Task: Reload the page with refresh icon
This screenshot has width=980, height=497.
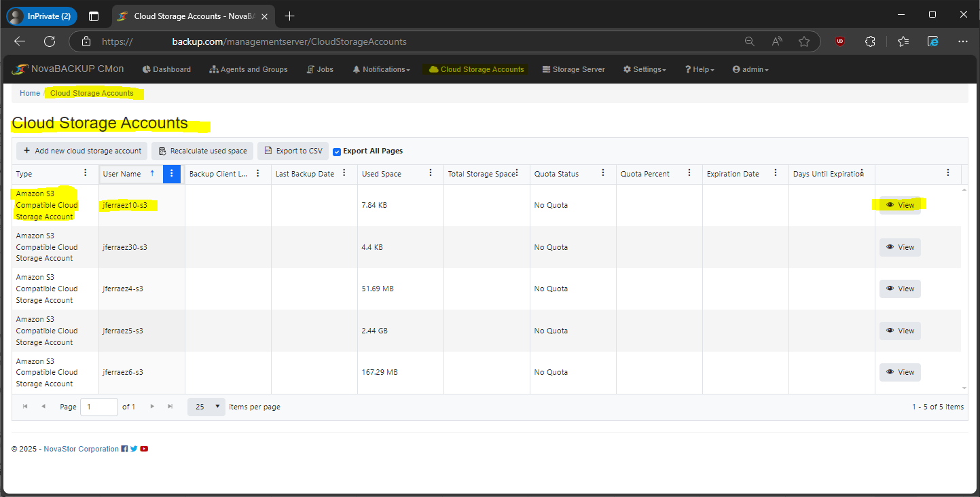Action: pyautogui.click(x=50, y=41)
